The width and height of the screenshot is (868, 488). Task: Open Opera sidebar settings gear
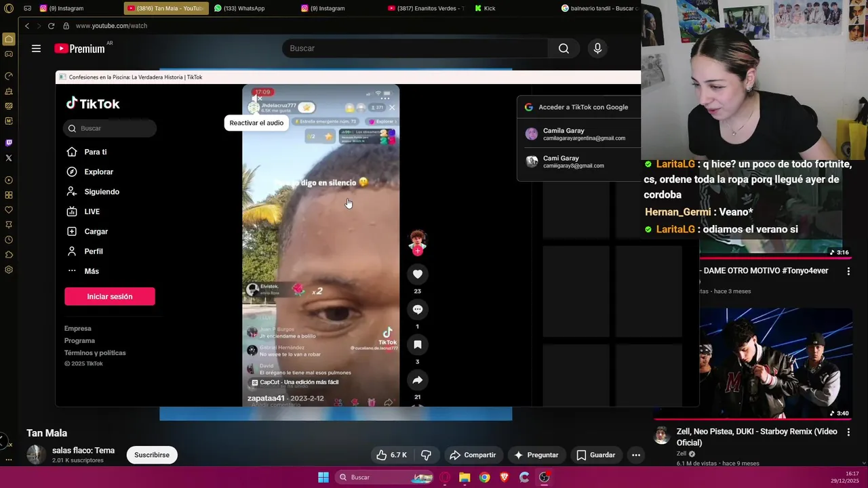point(9,270)
